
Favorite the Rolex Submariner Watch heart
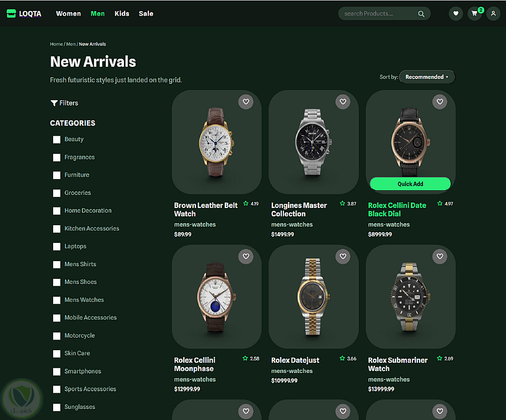tap(440, 257)
